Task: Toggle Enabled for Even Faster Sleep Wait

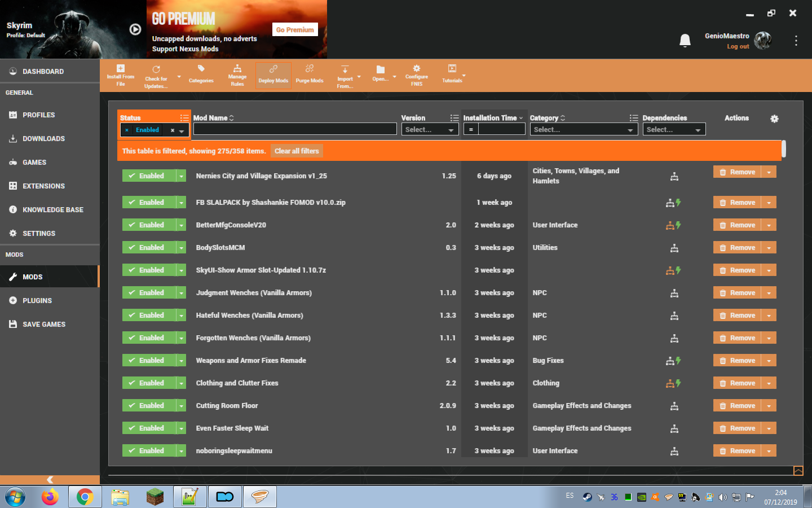Action: pos(149,428)
